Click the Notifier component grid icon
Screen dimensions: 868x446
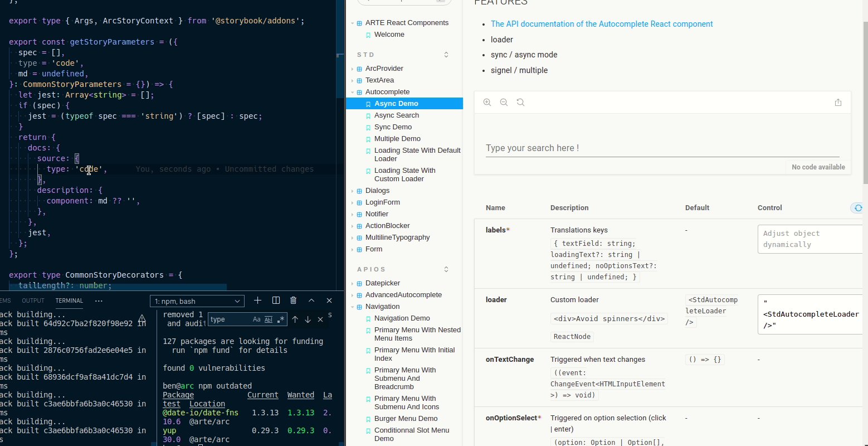click(359, 214)
